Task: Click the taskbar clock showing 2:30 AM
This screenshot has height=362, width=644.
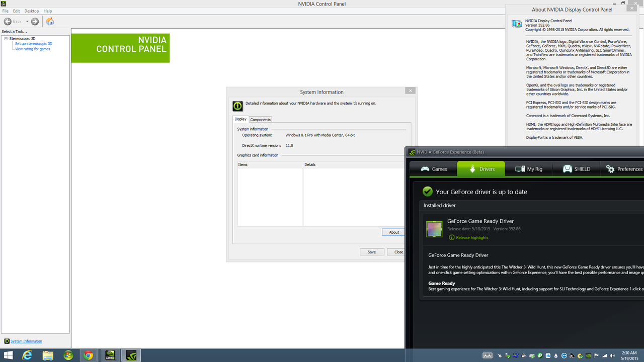Action: click(629, 355)
